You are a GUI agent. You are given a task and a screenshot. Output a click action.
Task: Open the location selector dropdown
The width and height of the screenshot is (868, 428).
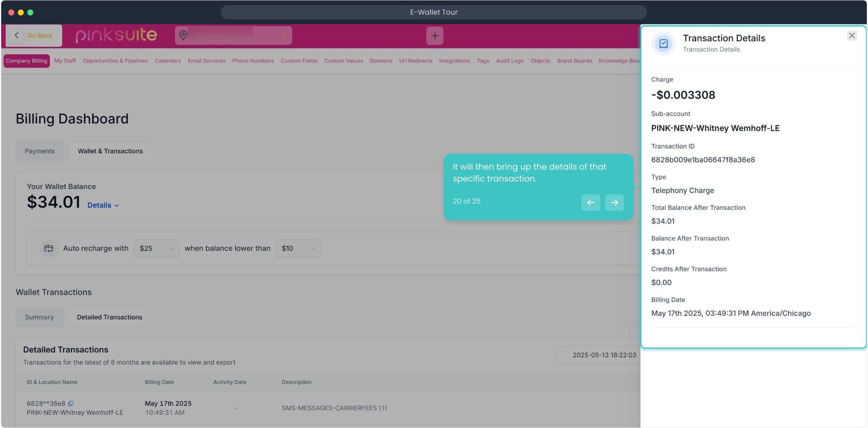coord(233,35)
